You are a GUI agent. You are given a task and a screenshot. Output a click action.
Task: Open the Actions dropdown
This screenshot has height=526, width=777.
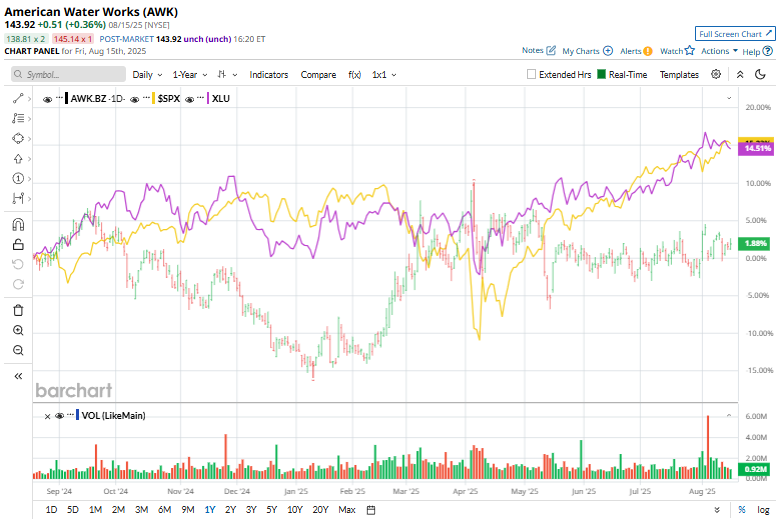pos(719,51)
